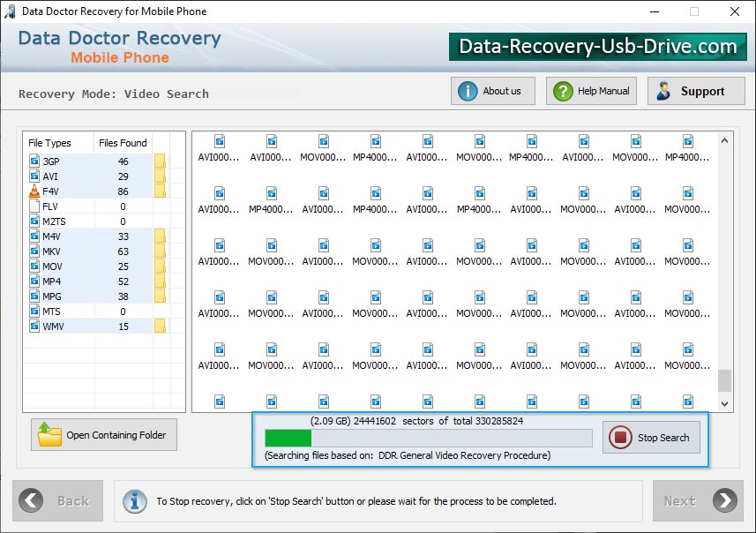
Task: Select an MP4000 thumbnail in the results grid
Action: (374, 146)
